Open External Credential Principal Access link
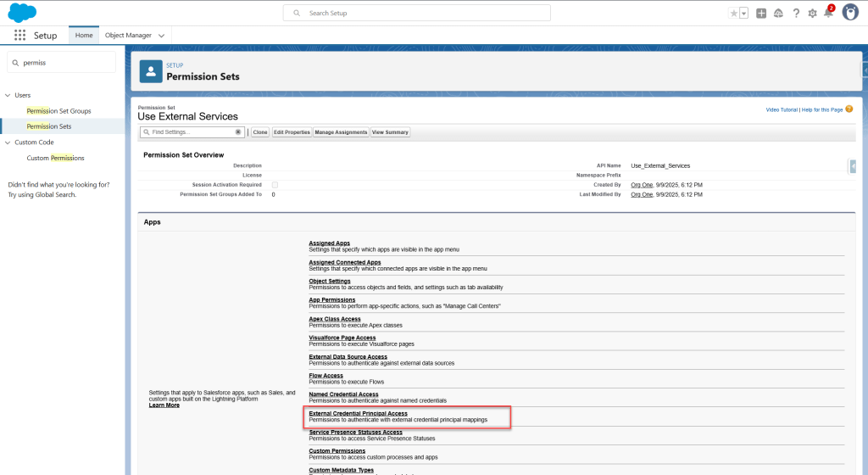The image size is (868, 475). point(360,413)
